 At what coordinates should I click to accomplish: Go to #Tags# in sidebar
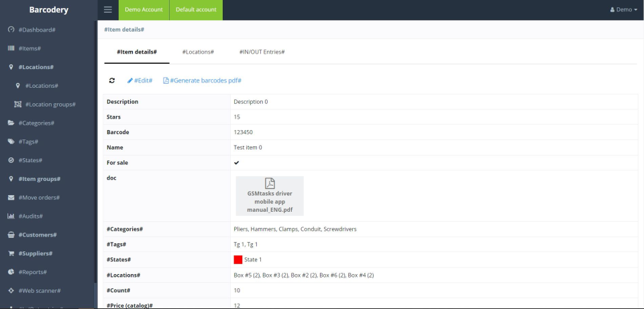tap(28, 141)
